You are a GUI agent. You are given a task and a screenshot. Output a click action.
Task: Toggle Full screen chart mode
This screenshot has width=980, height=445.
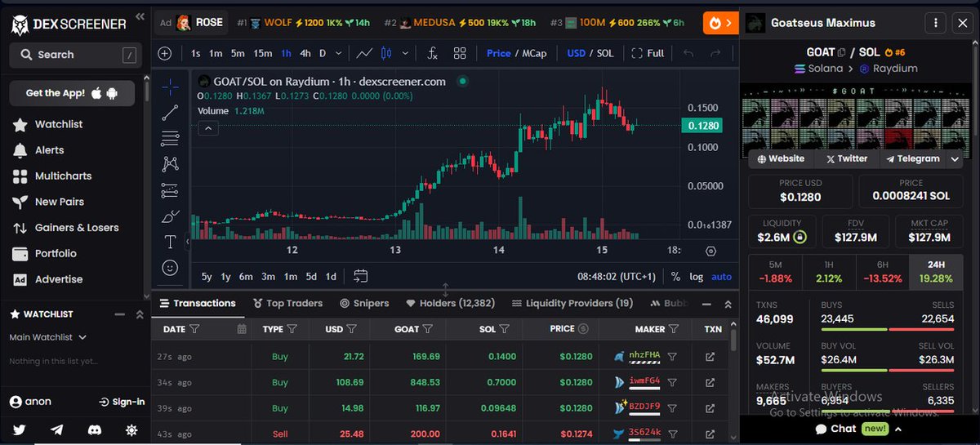coord(648,53)
